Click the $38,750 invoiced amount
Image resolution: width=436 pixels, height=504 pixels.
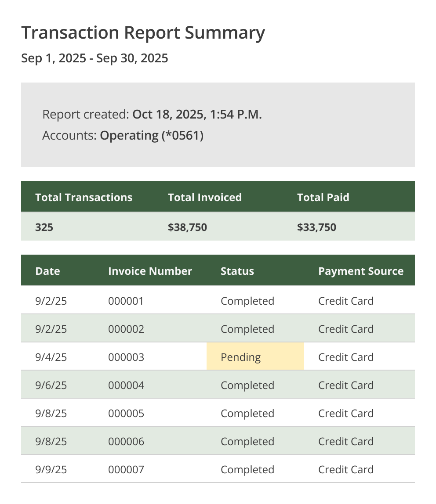[x=187, y=227]
